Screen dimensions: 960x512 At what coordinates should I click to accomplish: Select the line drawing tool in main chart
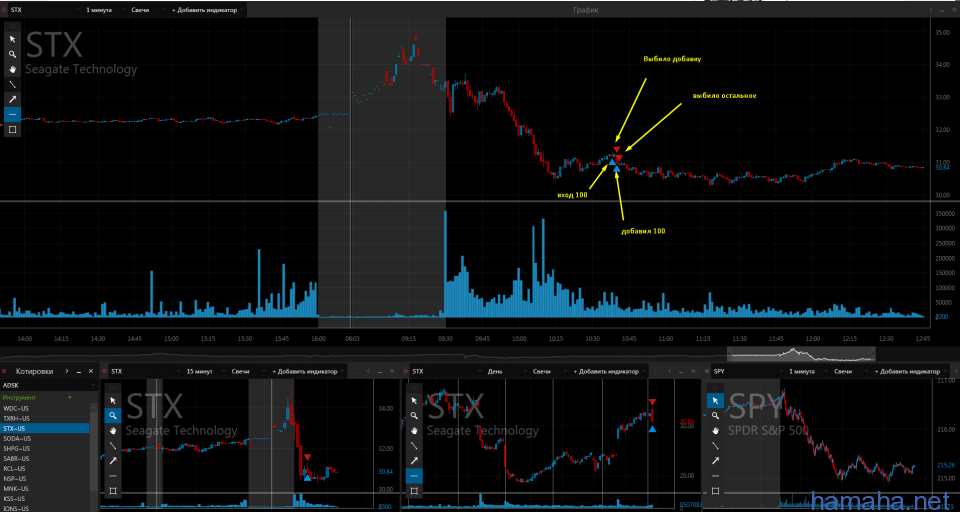coord(12,84)
